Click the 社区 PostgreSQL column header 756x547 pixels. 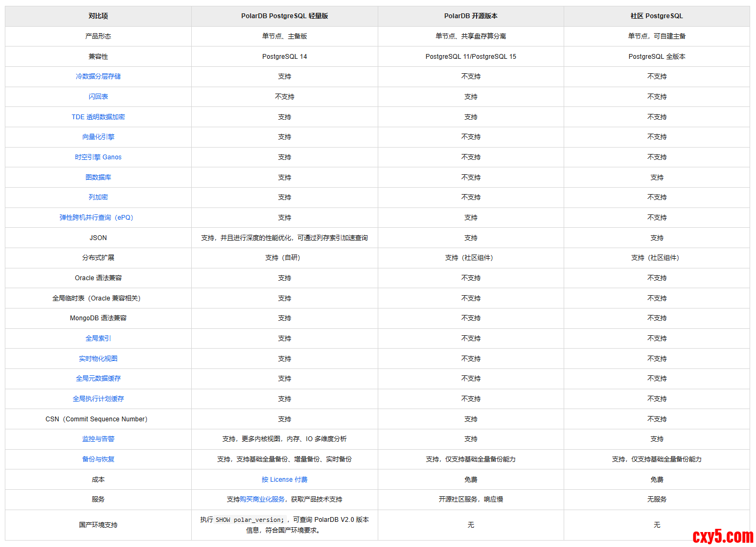[657, 16]
